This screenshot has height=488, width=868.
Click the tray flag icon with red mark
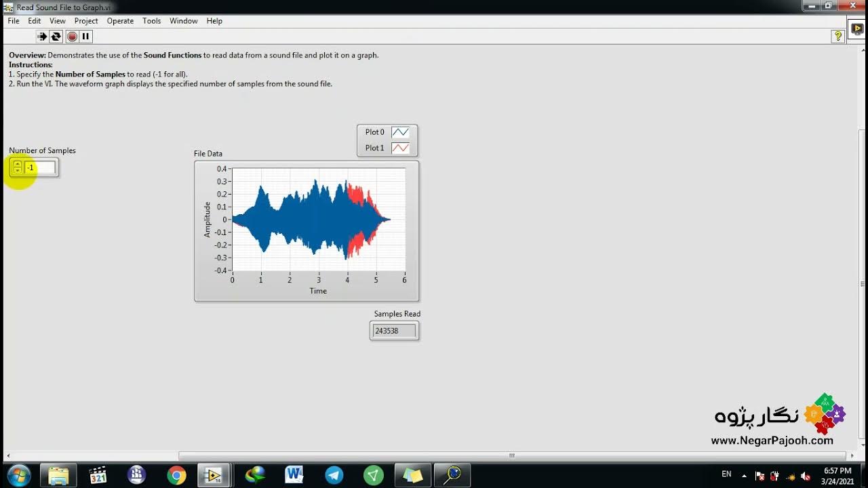[759, 476]
